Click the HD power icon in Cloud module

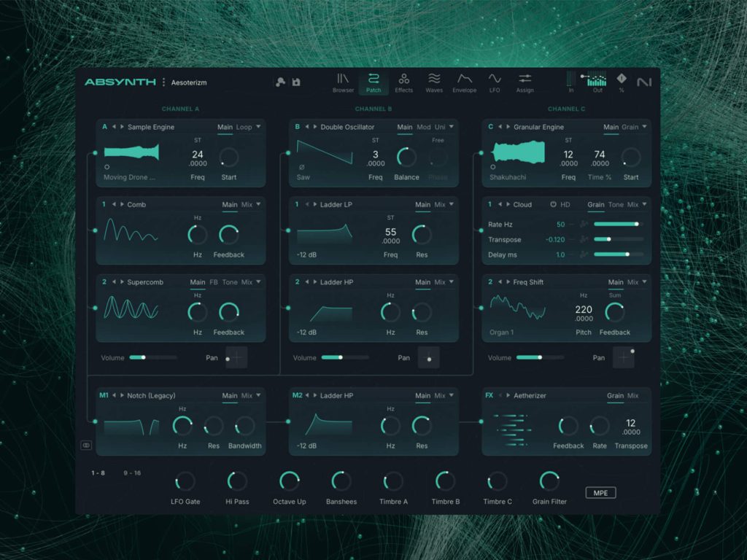[x=553, y=204]
